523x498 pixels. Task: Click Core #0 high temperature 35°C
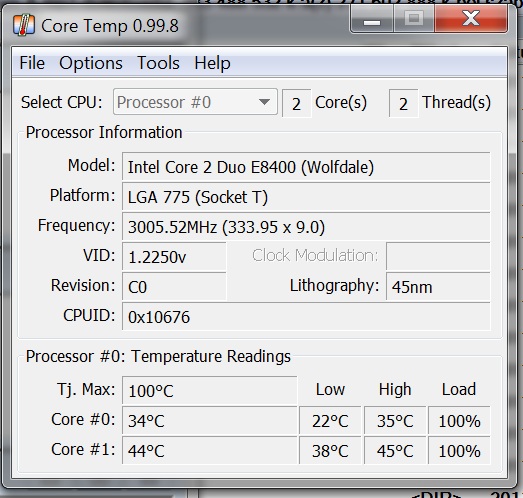395,420
